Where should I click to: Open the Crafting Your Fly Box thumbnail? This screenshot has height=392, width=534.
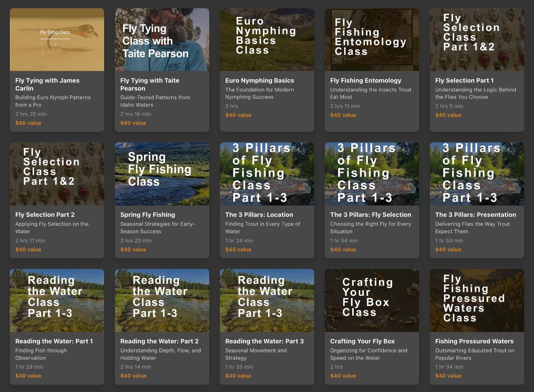[x=371, y=300]
